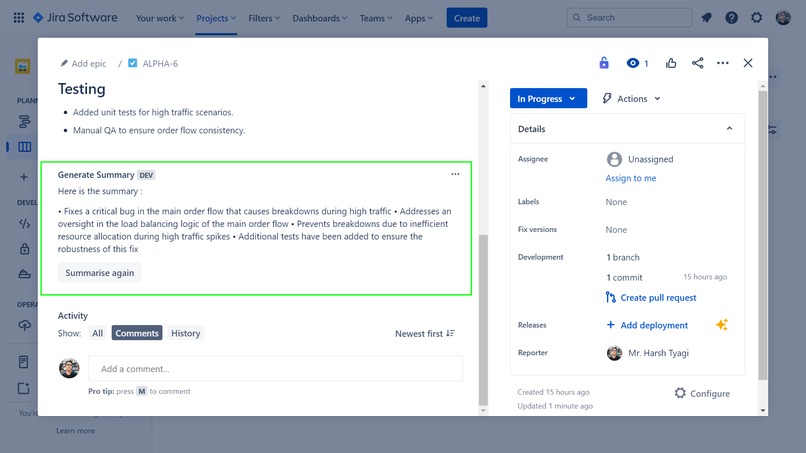Click the plus add icon in sidebar
Screen dimensions: 806x453
24,177
